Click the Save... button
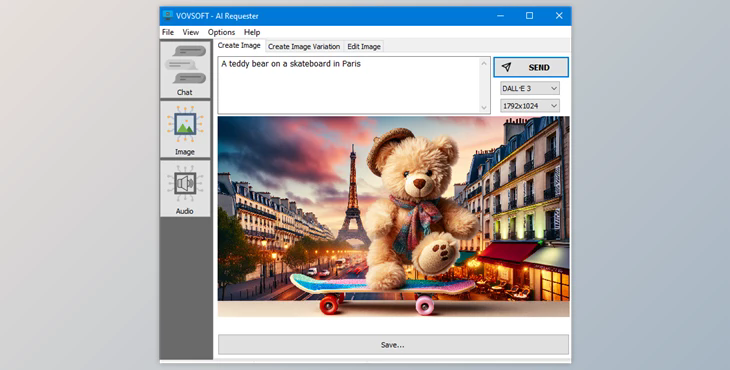Viewport: 730px width, 370px height. pyautogui.click(x=393, y=345)
